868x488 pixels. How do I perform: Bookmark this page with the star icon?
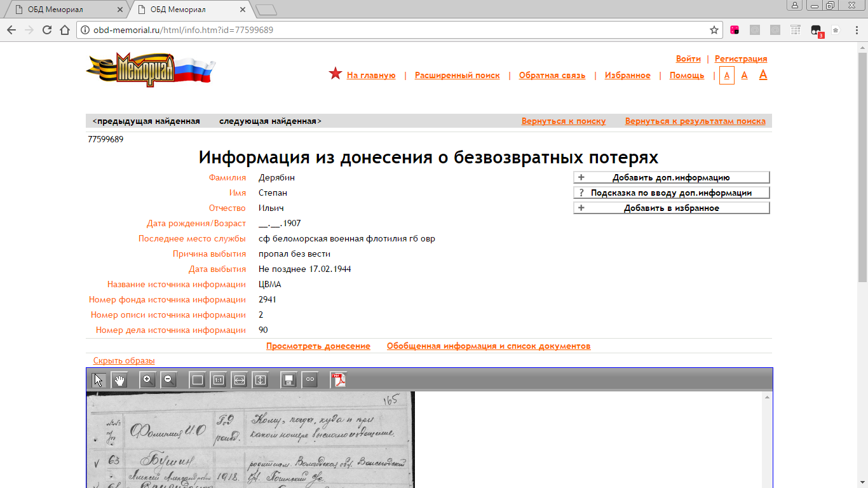[714, 30]
